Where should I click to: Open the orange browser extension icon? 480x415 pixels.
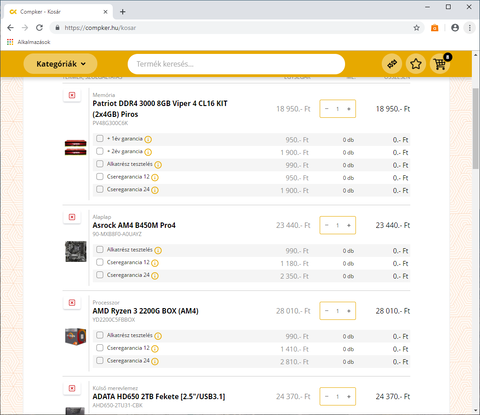[435, 28]
